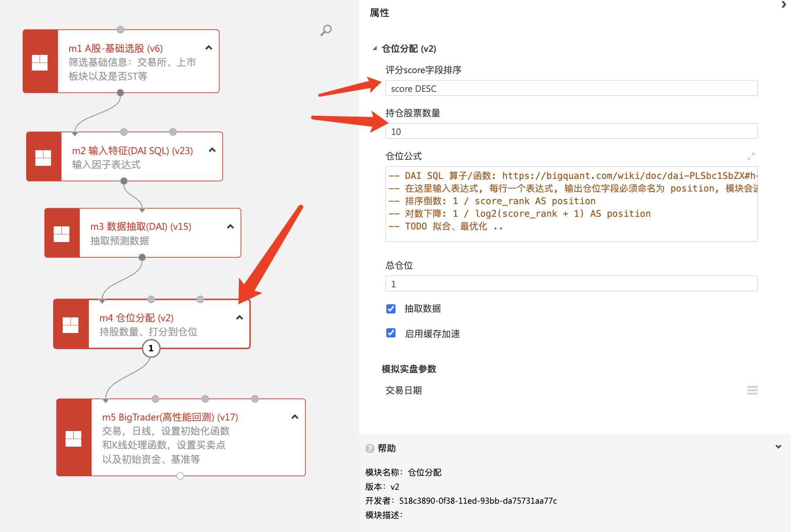791x532 pixels.
Task: Collapse the m5 BigTrader module chevron
Action: (x=295, y=417)
